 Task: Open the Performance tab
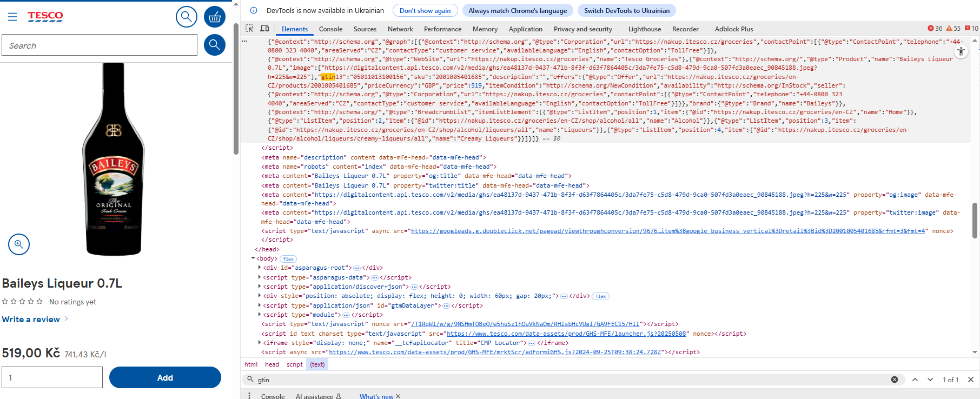tap(442, 29)
